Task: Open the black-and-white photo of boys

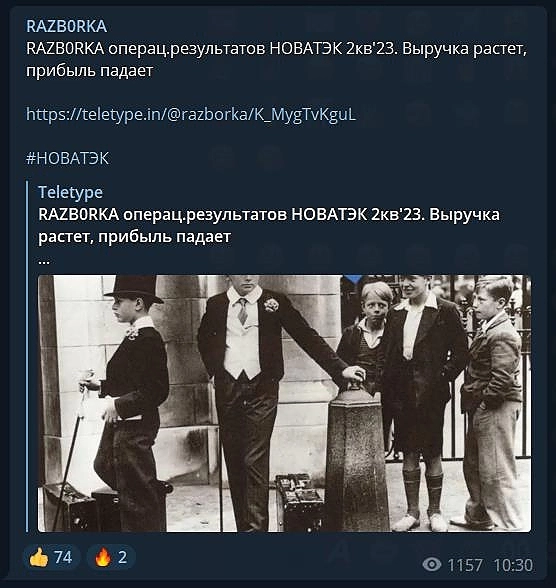Action: tap(284, 403)
